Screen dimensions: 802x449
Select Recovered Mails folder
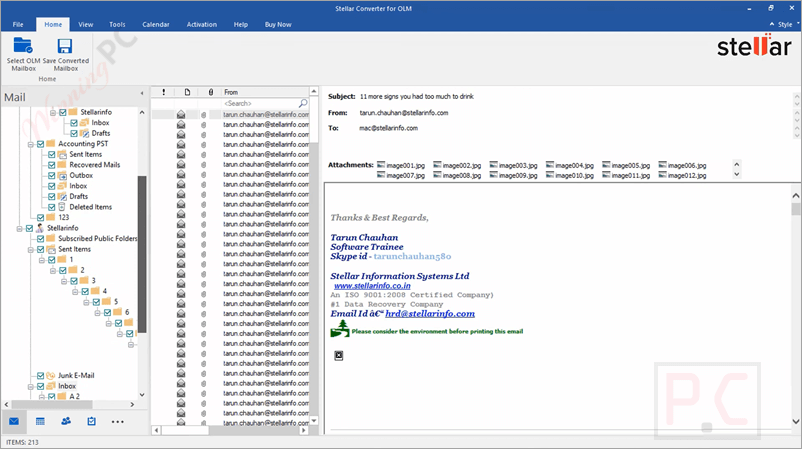(x=95, y=165)
